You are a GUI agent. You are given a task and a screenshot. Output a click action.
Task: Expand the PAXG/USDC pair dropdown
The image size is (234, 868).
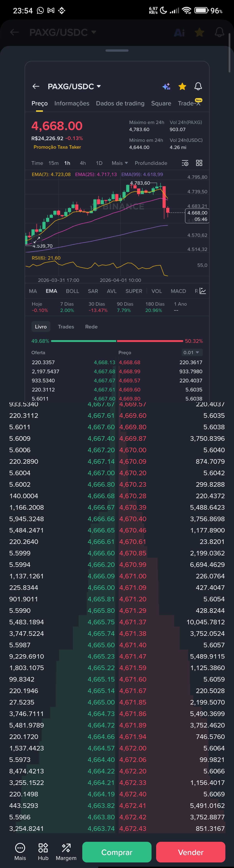point(74,87)
